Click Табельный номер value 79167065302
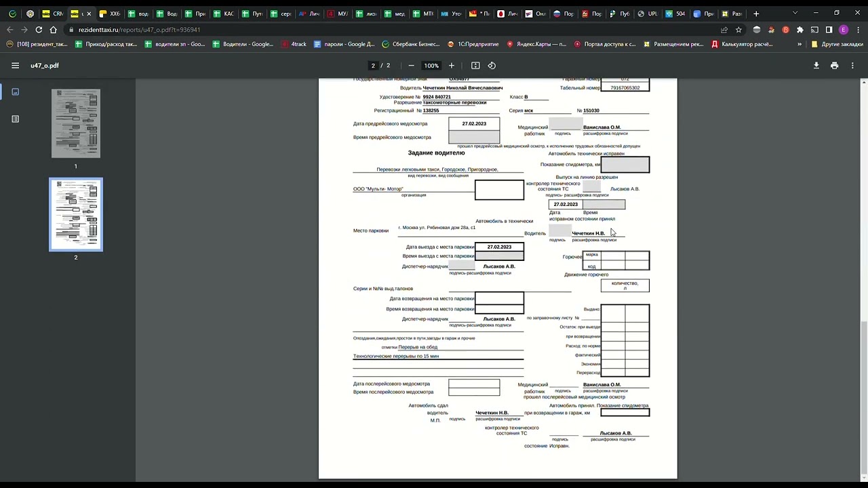The width and height of the screenshot is (868, 488). (x=625, y=88)
